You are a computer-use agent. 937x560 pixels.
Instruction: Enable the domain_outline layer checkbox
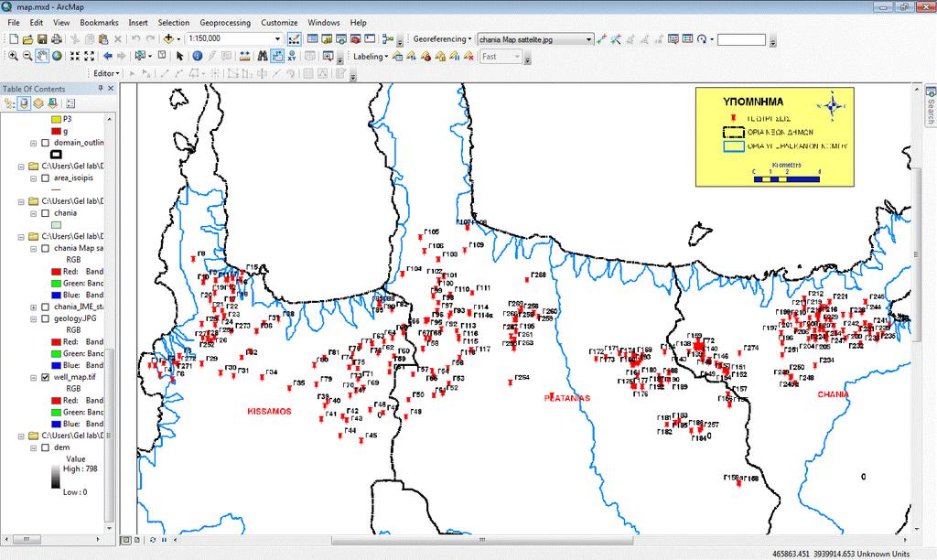(46, 143)
